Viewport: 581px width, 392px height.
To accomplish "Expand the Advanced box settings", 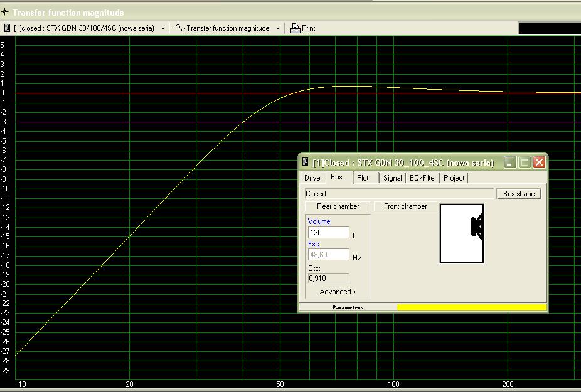I will point(338,292).
